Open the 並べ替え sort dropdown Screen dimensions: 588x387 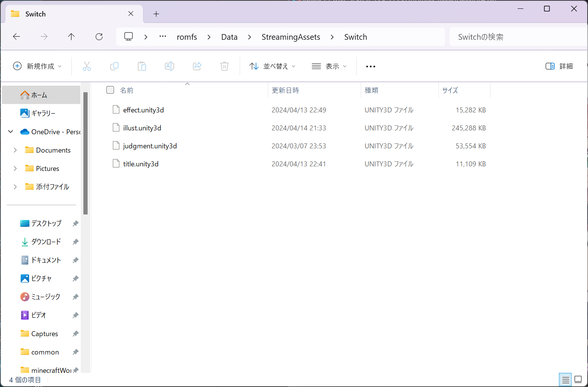(272, 66)
